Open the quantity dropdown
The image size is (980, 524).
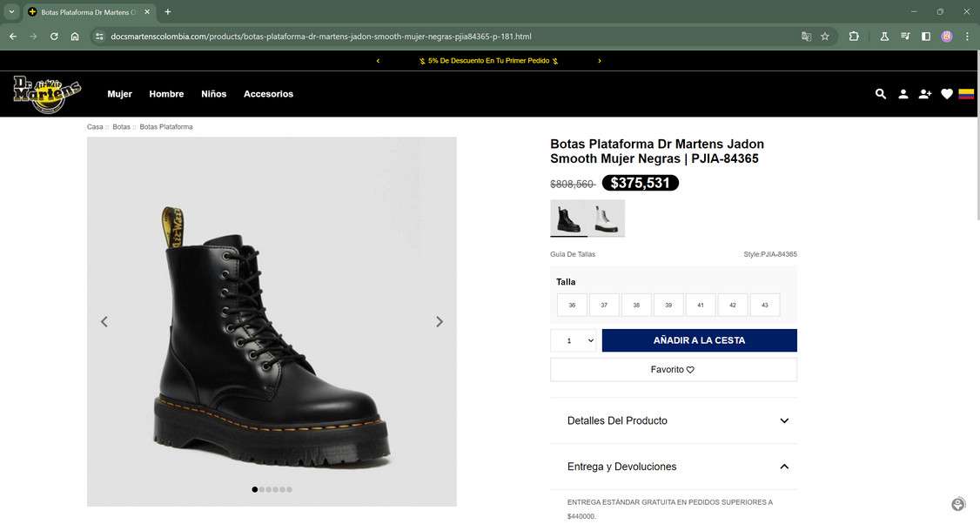point(574,341)
